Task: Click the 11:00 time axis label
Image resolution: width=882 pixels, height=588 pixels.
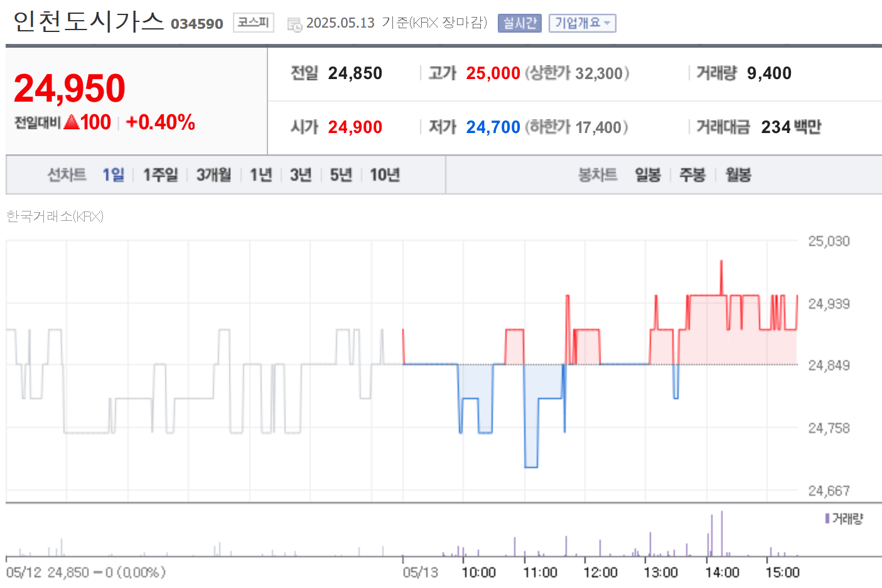Action: pyautogui.click(x=540, y=572)
